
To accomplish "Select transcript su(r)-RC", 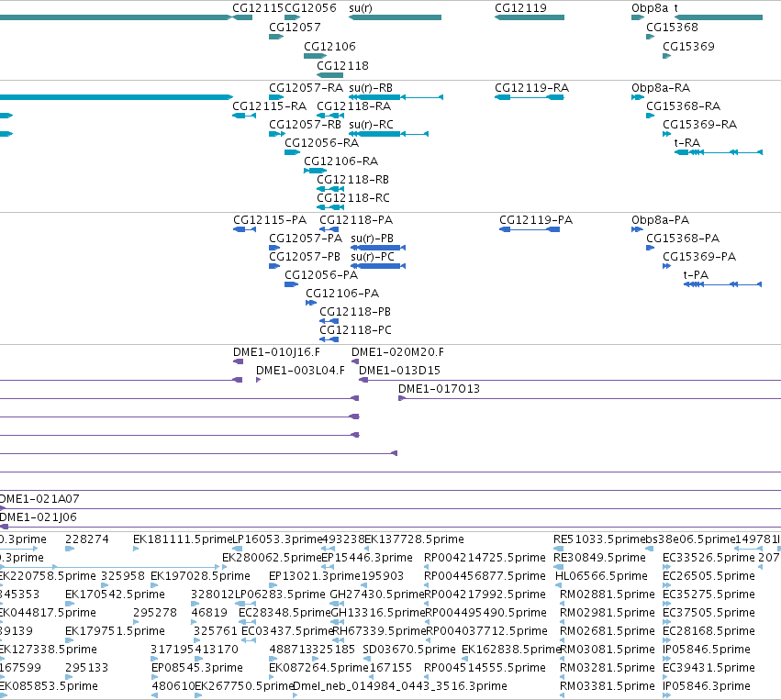I will 372,125.
